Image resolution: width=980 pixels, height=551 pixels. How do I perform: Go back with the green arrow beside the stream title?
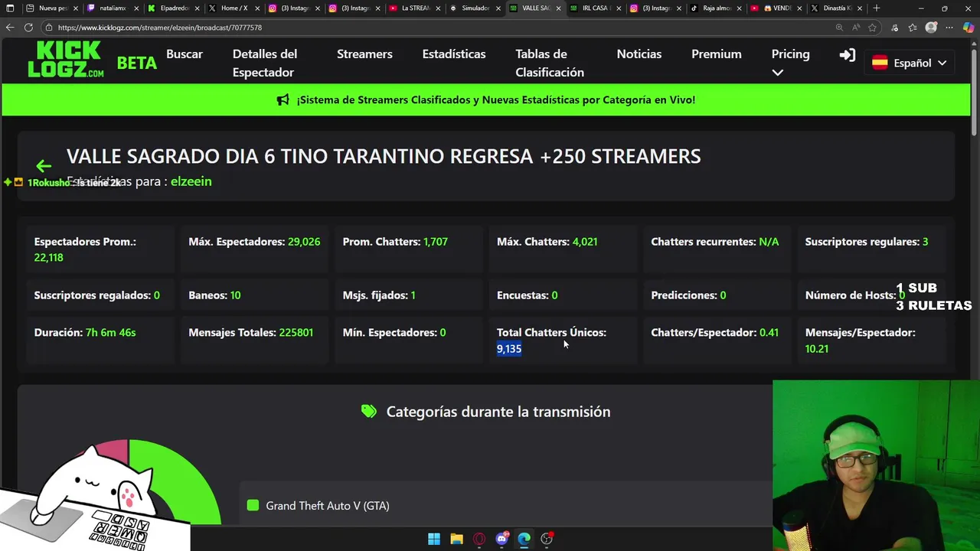pos(44,166)
